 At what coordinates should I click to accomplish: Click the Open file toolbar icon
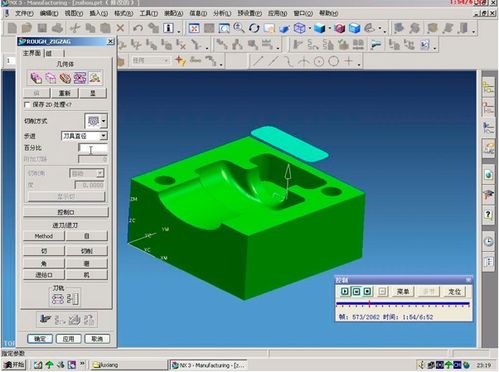pyautogui.click(x=27, y=28)
